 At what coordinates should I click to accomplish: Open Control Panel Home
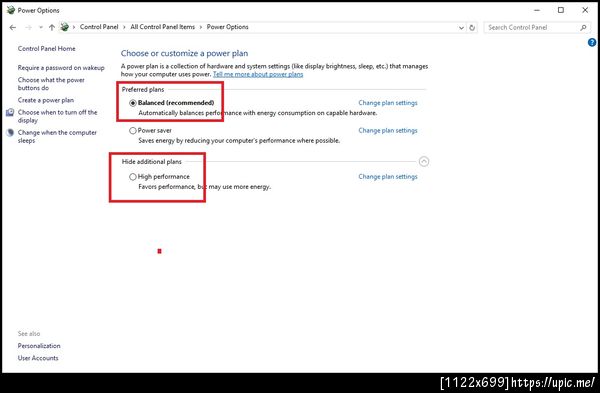pos(47,49)
